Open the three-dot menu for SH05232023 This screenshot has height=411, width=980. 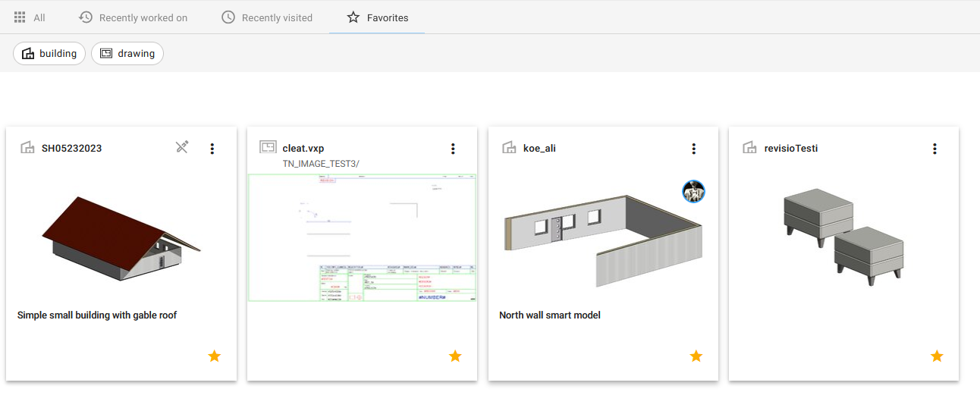tap(212, 149)
